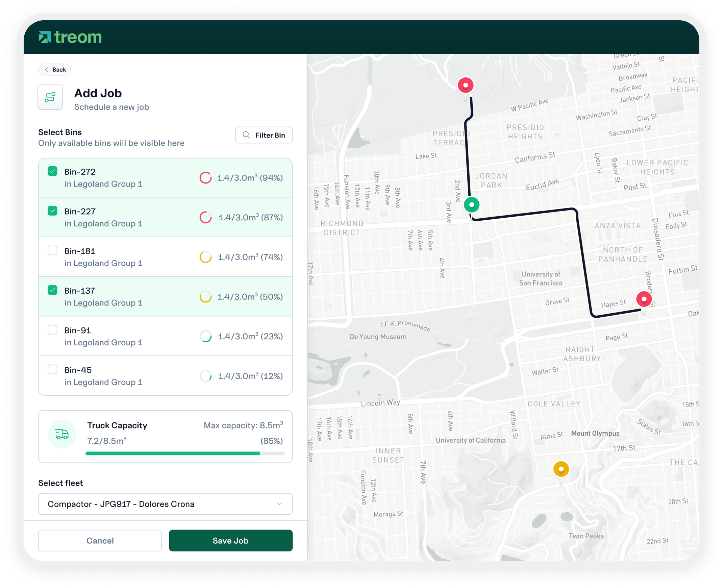Open the Filter Bin search
This screenshot has width=723, height=588.
coord(264,135)
